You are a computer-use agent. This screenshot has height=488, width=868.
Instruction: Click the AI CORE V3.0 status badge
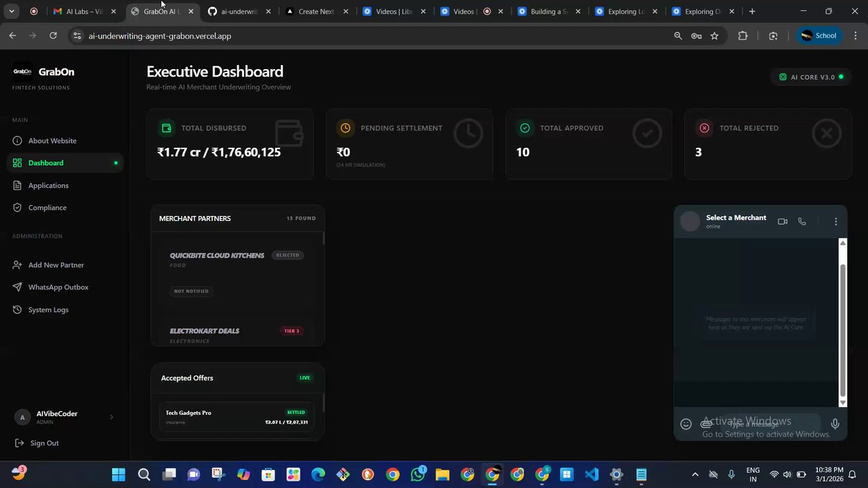click(x=811, y=77)
